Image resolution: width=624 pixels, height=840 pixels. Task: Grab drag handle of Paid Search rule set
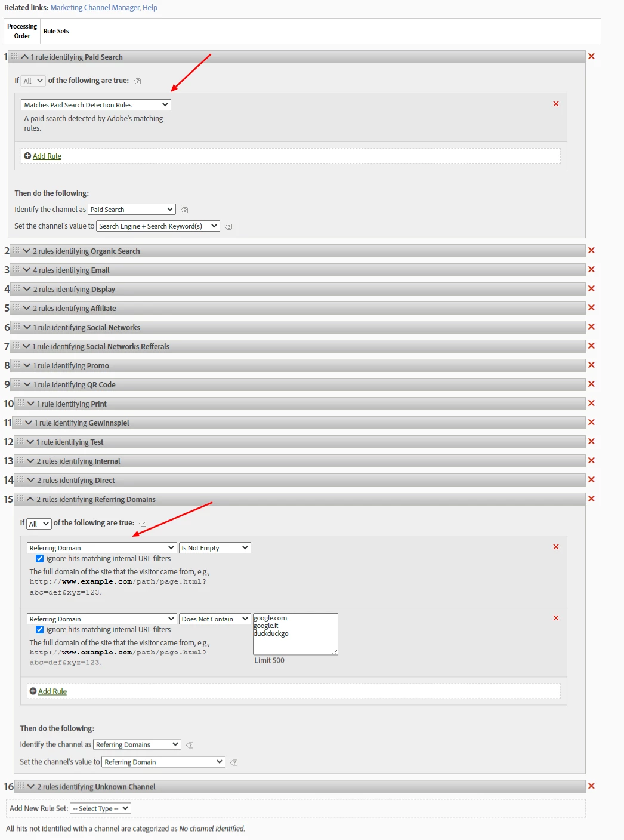coord(14,56)
